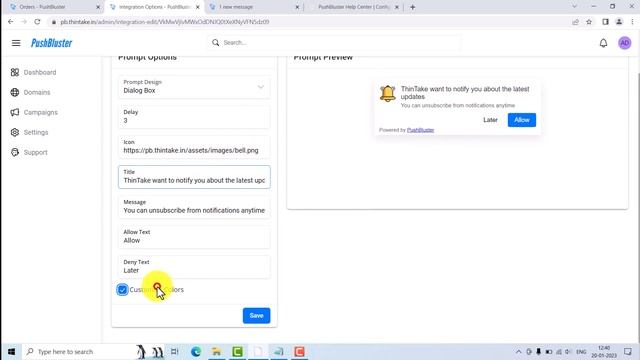Click the Delay input field
Viewport: 640px width, 360px height.
194,117
